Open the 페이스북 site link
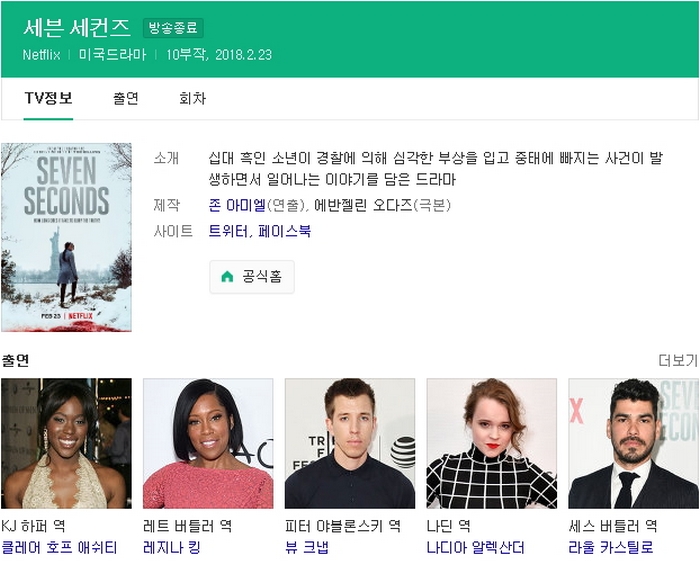 point(284,231)
